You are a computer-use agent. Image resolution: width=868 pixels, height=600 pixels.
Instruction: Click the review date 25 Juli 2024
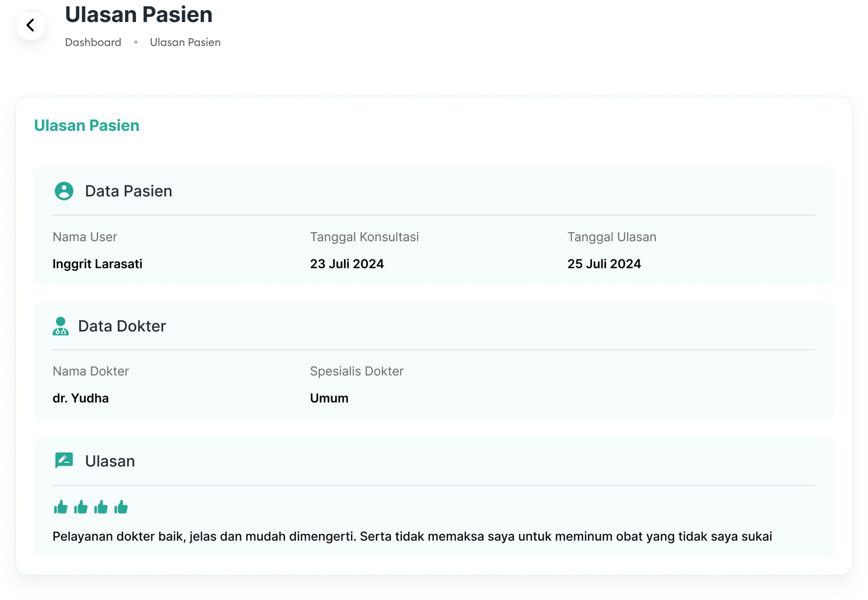click(x=604, y=264)
